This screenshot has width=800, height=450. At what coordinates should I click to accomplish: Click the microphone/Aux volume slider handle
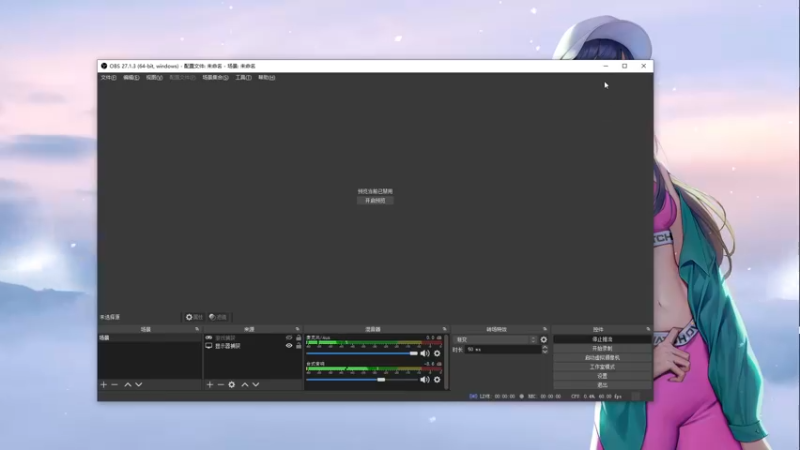click(413, 353)
